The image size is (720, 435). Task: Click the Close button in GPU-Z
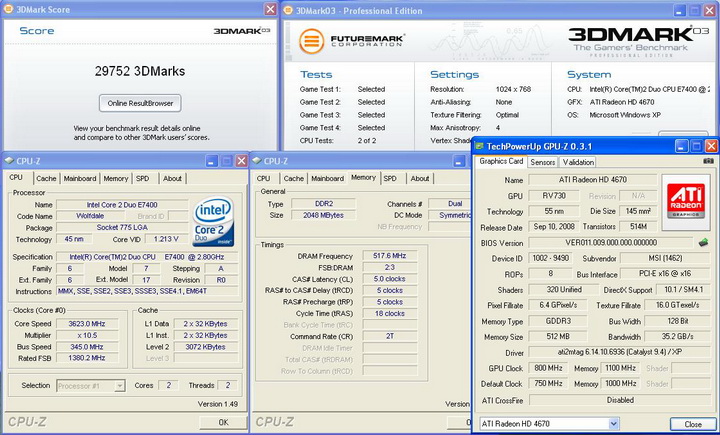pyautogui.click(x=693, y=424)
